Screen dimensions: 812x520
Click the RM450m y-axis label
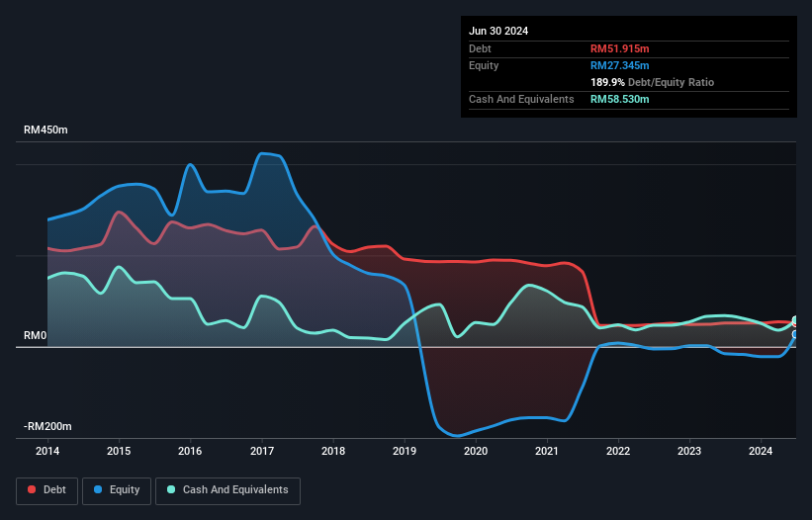pos(45,130)
